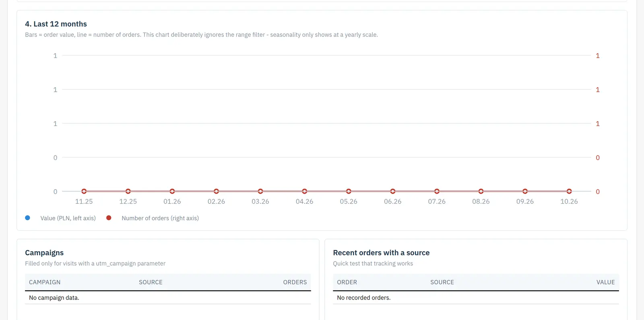Select the 02.26 data point on chart
Screen dimensions: 644x320
(x=216, y=191)
